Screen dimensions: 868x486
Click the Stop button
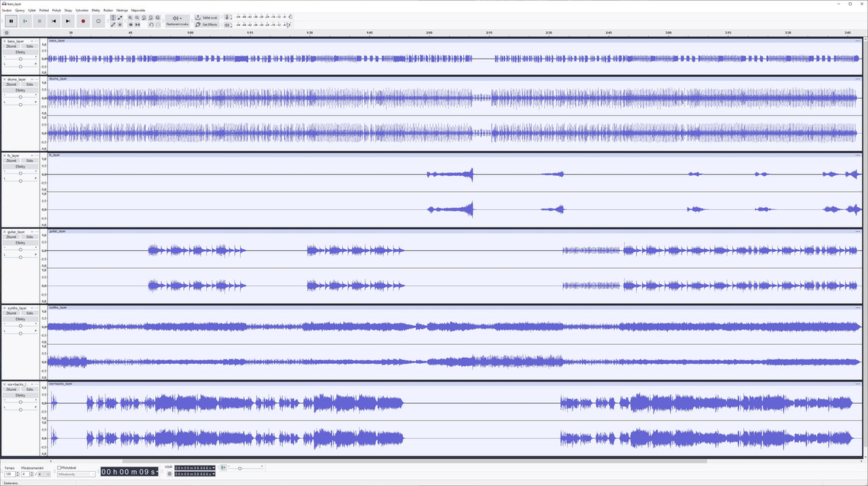39,21
